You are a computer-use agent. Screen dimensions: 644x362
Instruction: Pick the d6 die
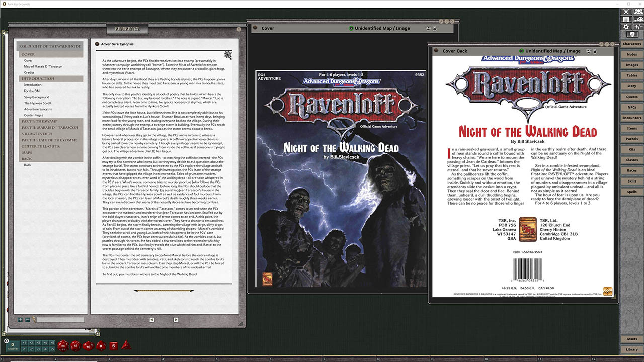point(113,346)
